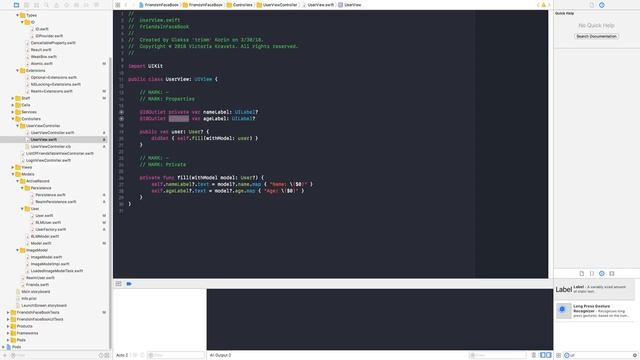The image size is (640, 360).
Task: Expand the Frameworks folder
Action: [8, 333]
